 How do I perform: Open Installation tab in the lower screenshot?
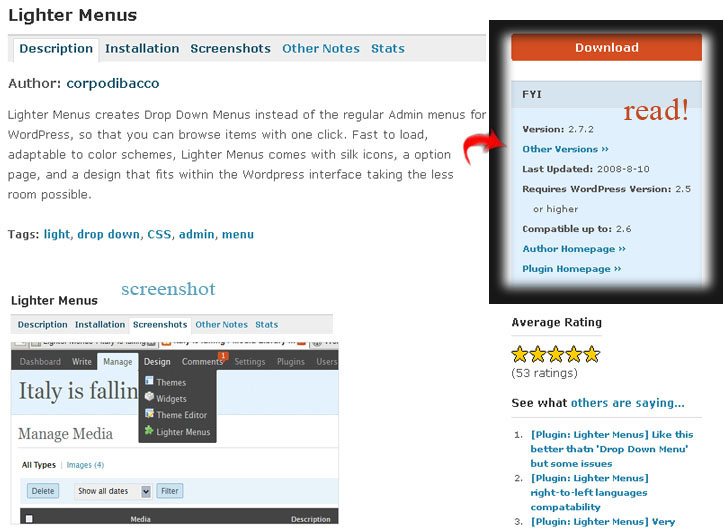100,325
